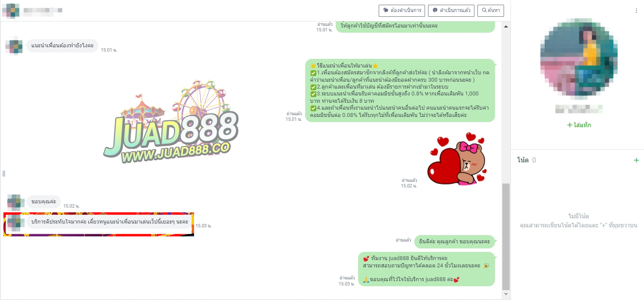Viewport: 644px width, 300px height.
Task: Click the green plus to add a note
Action: pyautogui.click(x=636, y=160)
